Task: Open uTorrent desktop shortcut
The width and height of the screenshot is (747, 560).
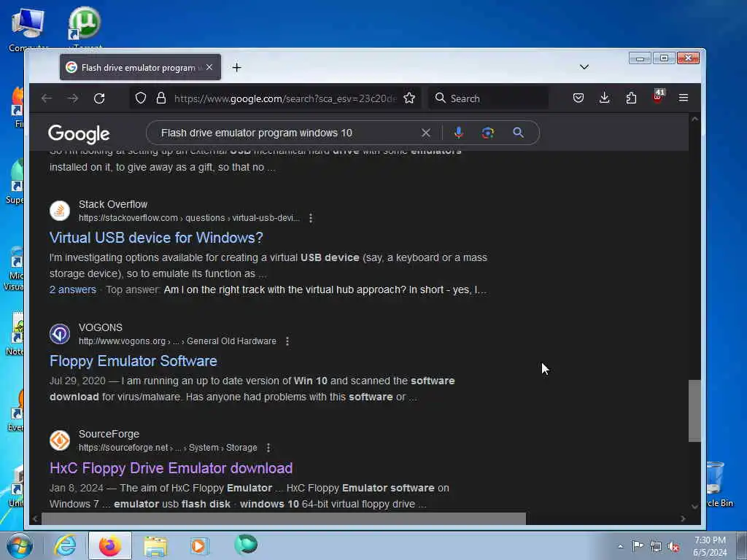Action: (x=85, y=28)
